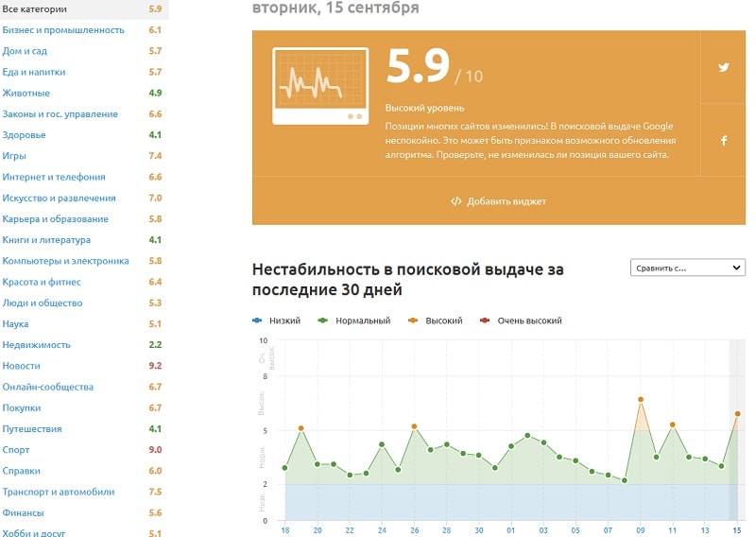Open Бизнес и промышленность category

(x=63, y=30)
